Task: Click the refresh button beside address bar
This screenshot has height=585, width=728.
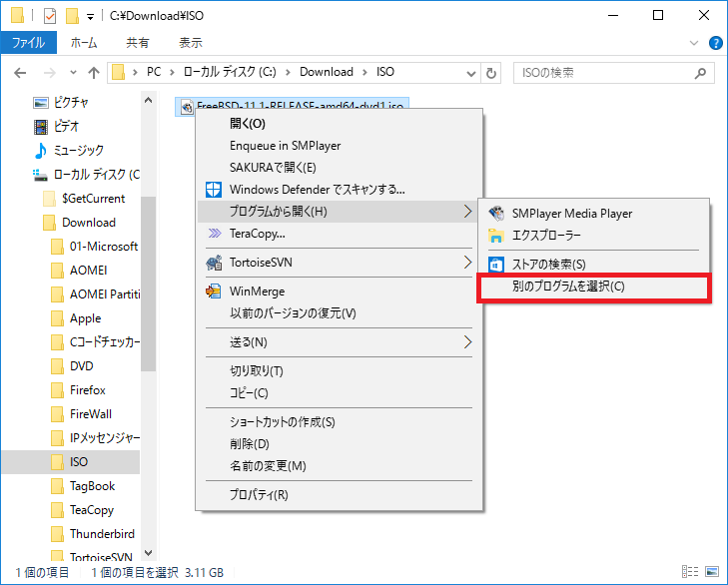Action: (x=490, y=73)
